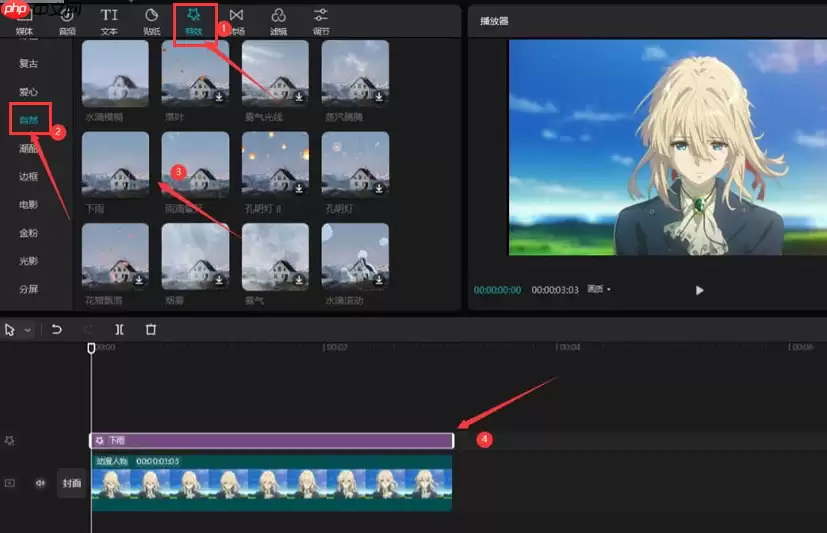Viewport: 827px width, 533px height.
Task: Download the 孔明灯 II effect
Action: [x=299, y=188]
